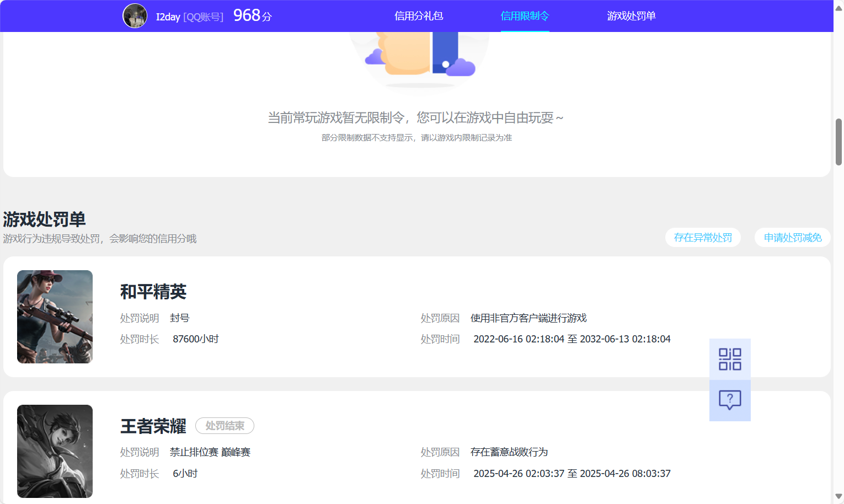Click the [QQ账号] account type label

203,17
